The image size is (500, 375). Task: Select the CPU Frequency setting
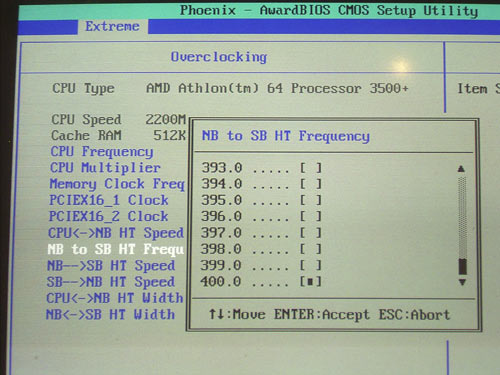point(102,152)
